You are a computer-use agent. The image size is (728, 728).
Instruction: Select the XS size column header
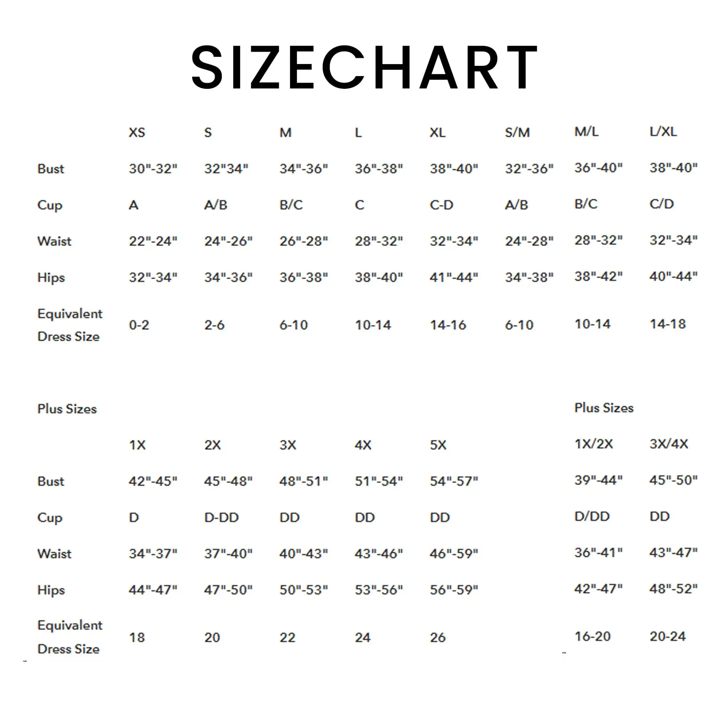tap(137, 132)
